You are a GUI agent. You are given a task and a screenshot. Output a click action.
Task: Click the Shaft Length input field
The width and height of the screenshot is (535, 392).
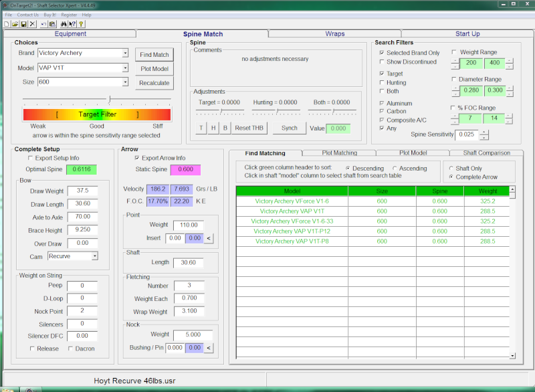189,263
